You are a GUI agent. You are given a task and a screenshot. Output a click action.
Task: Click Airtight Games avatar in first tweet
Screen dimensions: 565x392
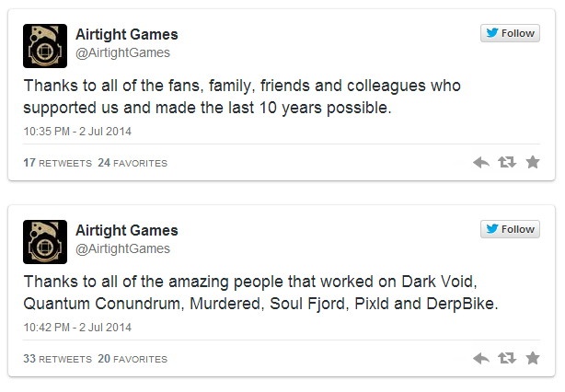point(45,46)
